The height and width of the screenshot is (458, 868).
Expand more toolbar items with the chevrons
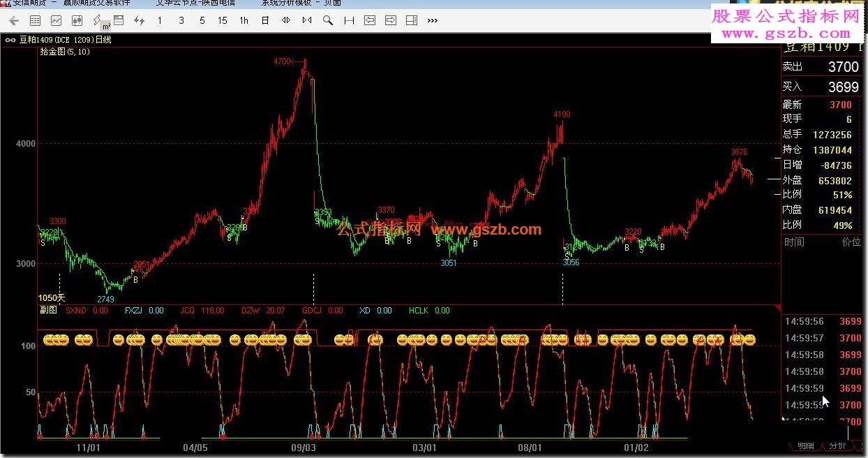coord(433,21)
